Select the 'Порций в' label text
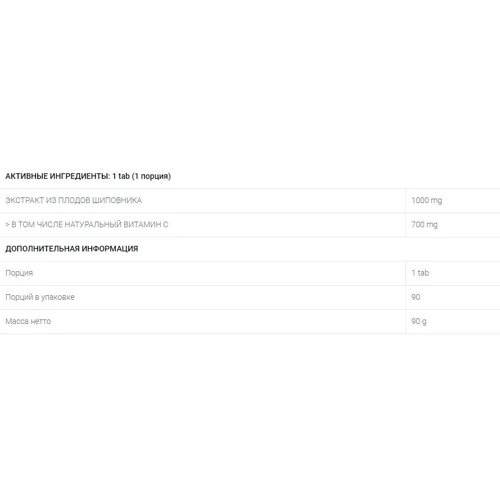Screen dimensions: 500x500 point(22,297)
